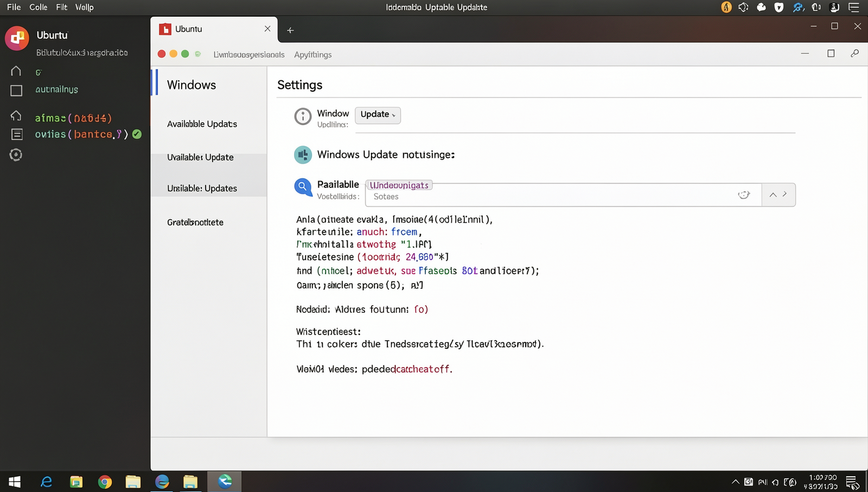
Task: Click the red Ubuntu tab favicon
Action: point(165,29)
